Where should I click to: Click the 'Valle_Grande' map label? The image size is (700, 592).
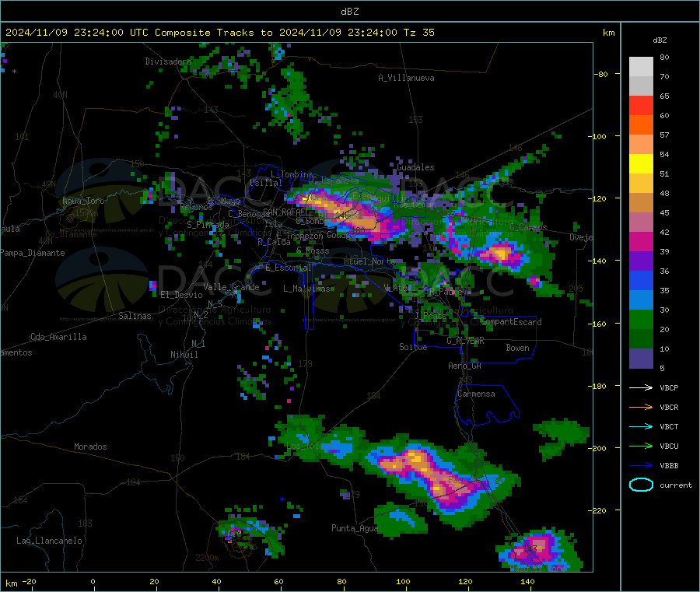[x=231, y=286]
